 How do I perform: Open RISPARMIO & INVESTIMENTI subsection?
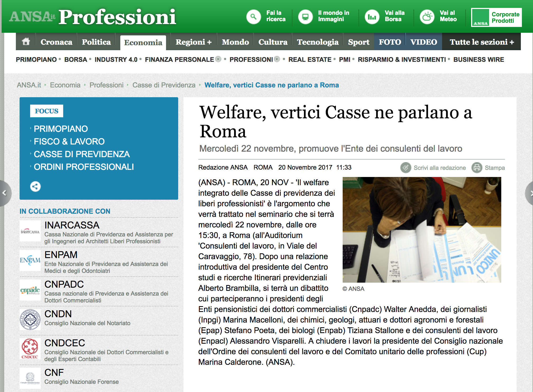coord(402,59)
